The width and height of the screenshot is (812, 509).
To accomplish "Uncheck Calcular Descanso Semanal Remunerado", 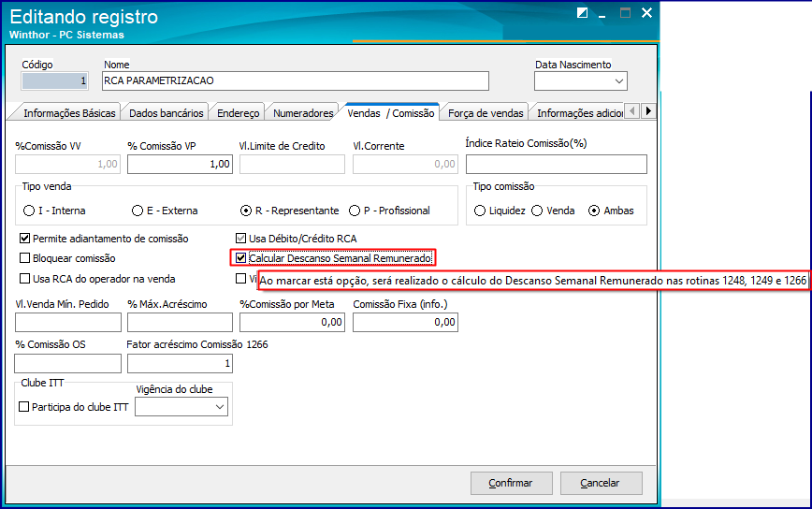I will (x=240, y=258).
